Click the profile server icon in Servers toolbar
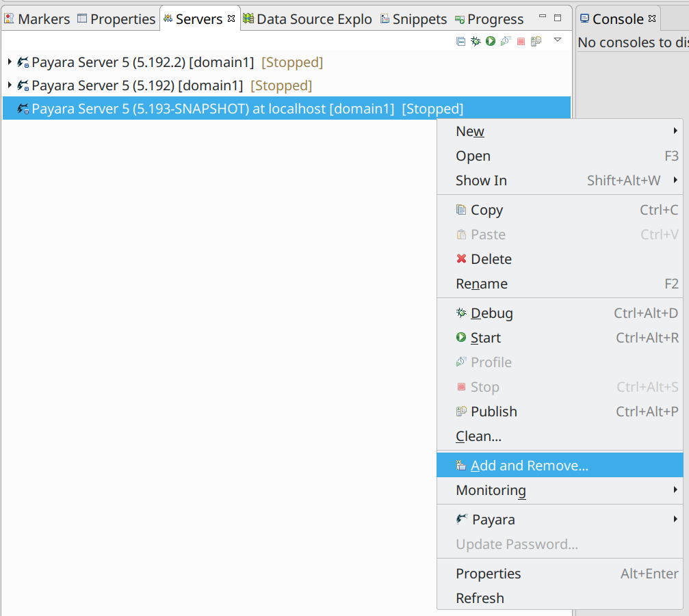The width and height of the screenshot is (689, 616). coord(506,41)
